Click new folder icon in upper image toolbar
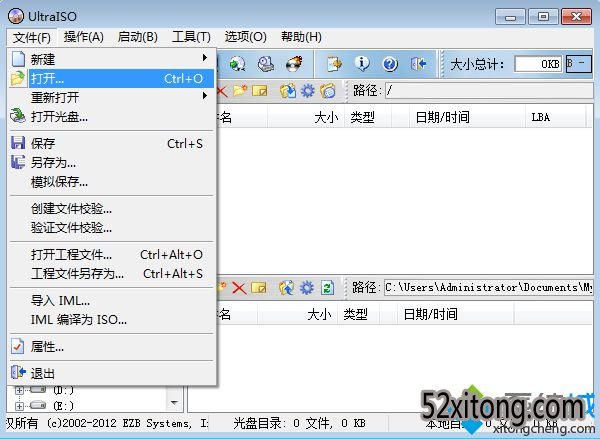 (x=240, y=91)
